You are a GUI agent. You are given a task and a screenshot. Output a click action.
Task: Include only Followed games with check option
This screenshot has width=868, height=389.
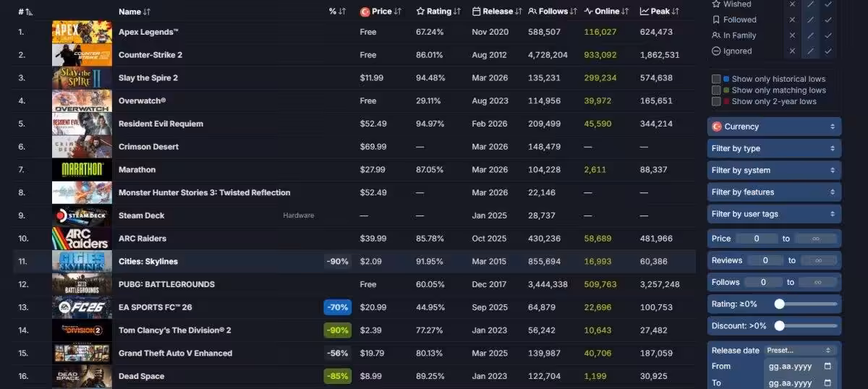tap(828, 20)
